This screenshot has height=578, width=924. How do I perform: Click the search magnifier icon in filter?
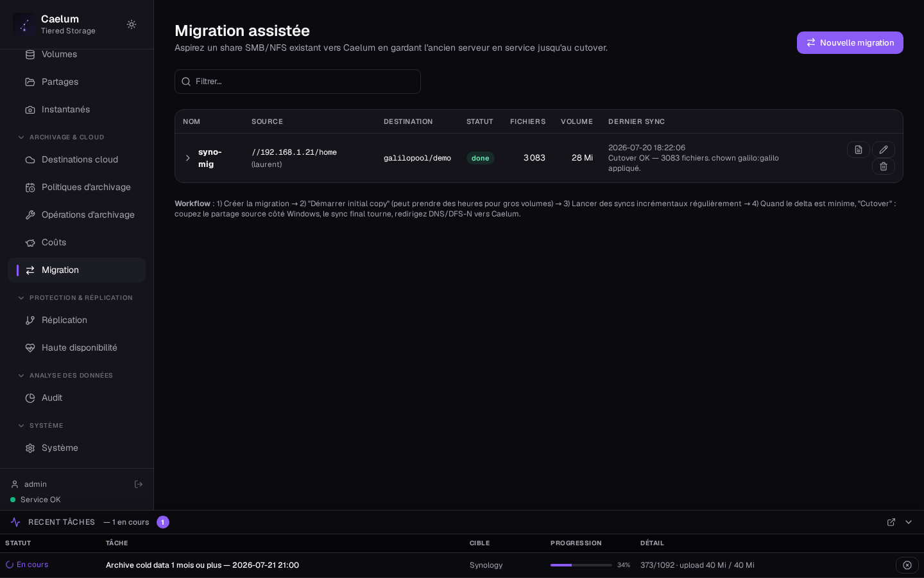(186, 82)
